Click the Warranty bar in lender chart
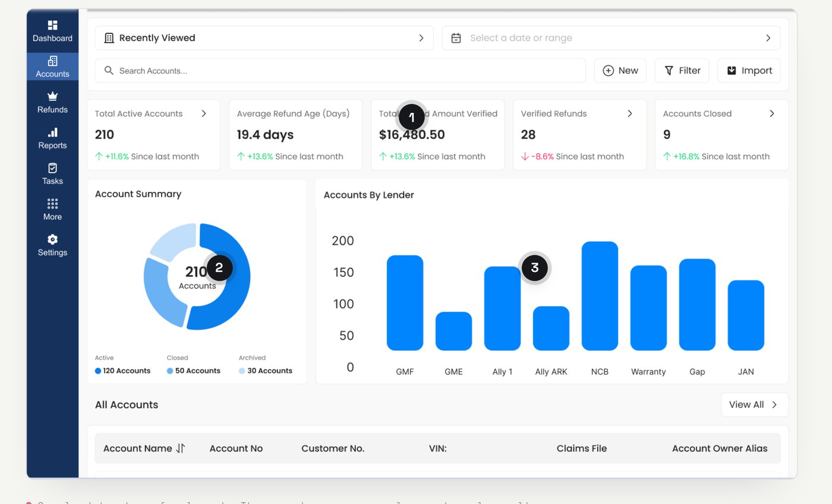 tap(648, 308)
